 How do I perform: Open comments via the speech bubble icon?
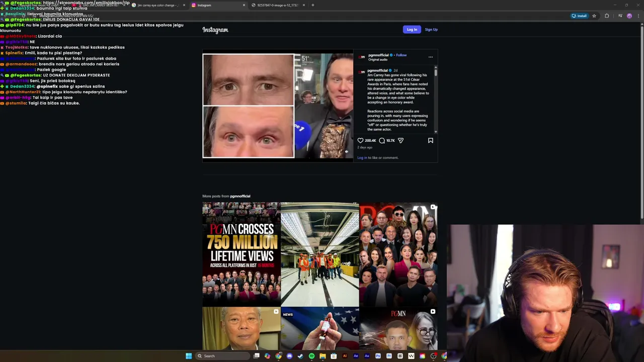pyautogui.click(x=382, y=141)
